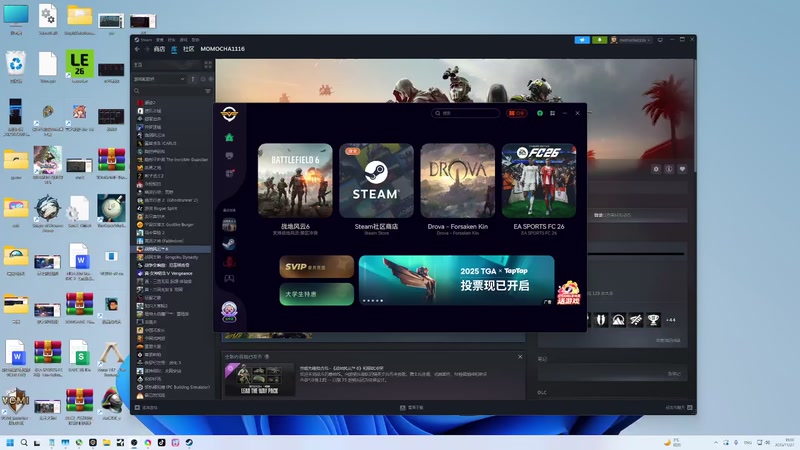Select The Invisible Guardian in the Steam library

point(172,160)
